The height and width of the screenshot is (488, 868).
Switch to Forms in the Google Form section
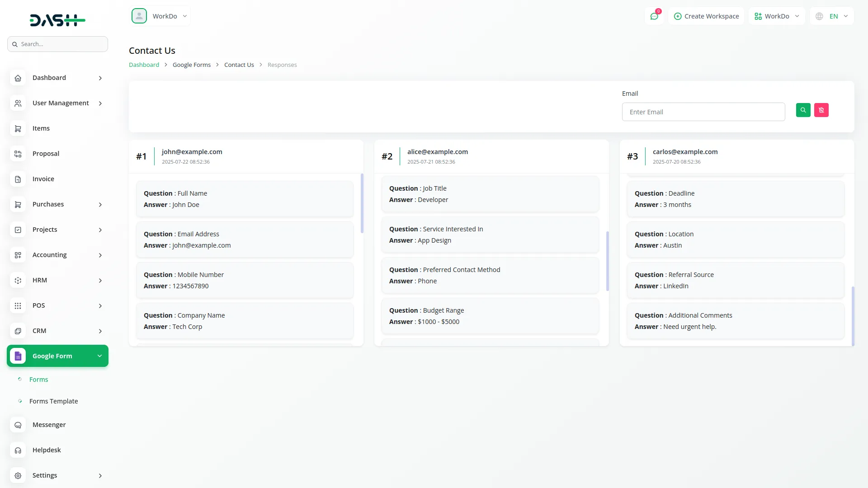[x=38, y=379]
